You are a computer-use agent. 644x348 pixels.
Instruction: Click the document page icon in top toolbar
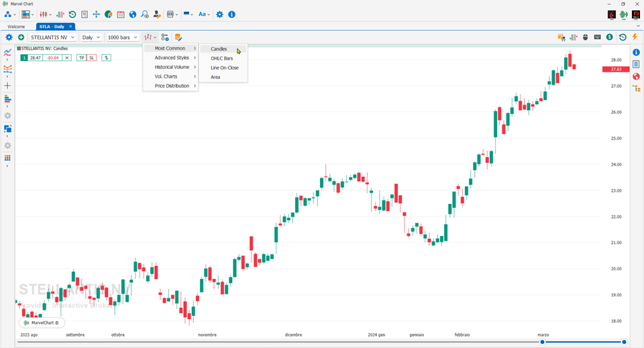(85, 14)
